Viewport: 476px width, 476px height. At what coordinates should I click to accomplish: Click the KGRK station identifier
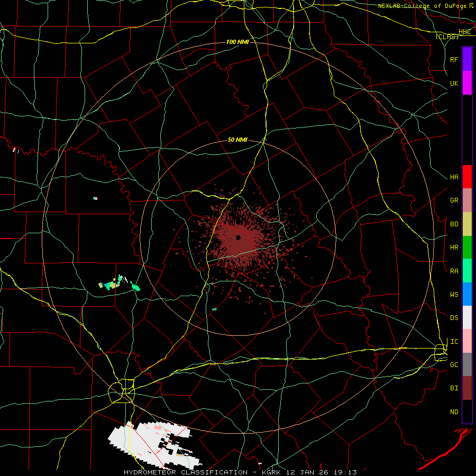pos(271,472)
